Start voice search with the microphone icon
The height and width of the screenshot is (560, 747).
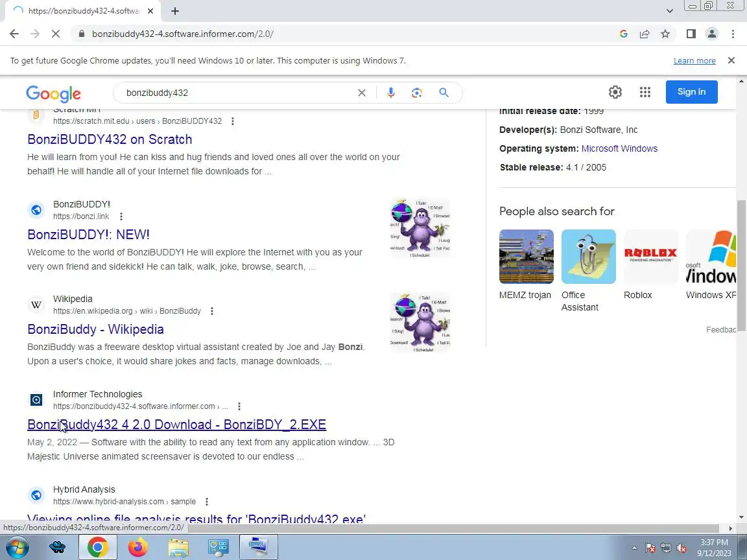[390, 93]
